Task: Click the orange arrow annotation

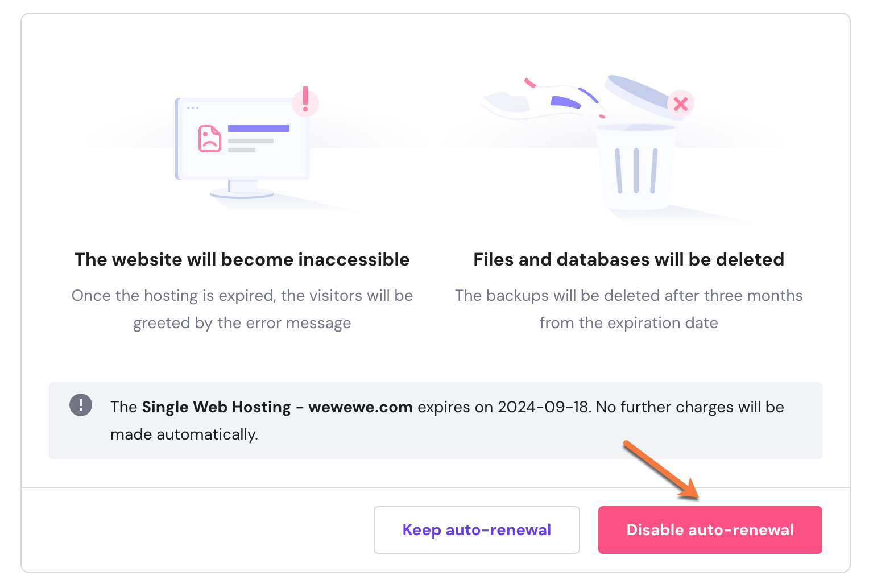Action: (660, 469)
